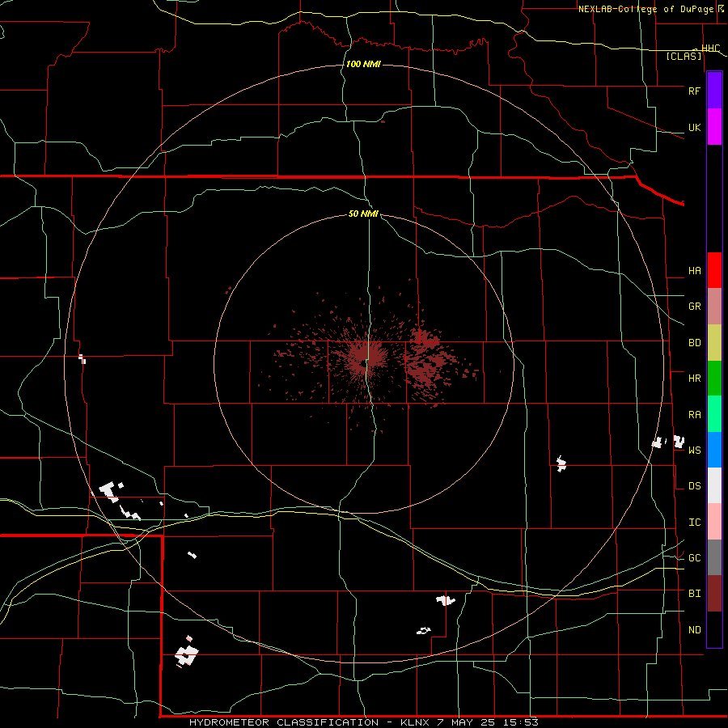Click the IC legend label
Viewport: 728px width, 728px height.
pyautogui.click(x=694, y=522)
